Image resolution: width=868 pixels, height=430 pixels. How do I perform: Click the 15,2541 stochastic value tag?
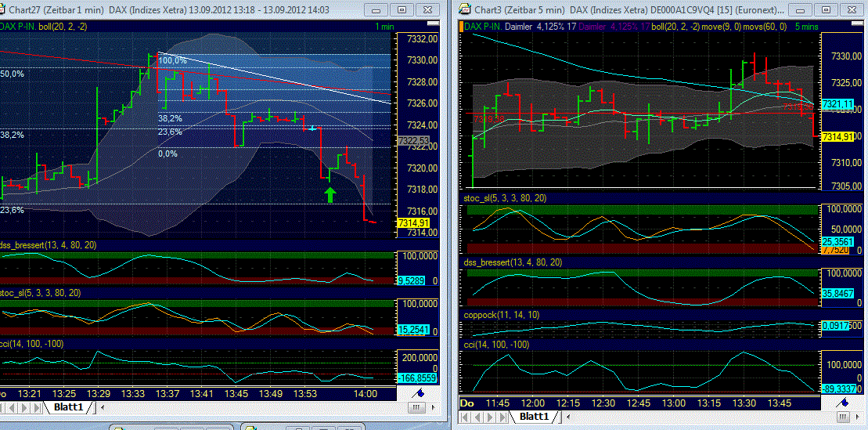(x=412, y=331)
